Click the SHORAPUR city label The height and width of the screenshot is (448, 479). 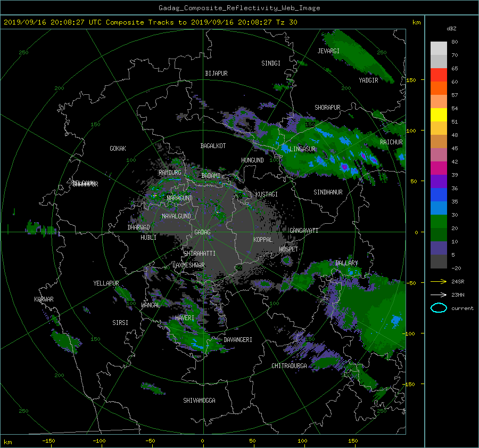[327, 108]
